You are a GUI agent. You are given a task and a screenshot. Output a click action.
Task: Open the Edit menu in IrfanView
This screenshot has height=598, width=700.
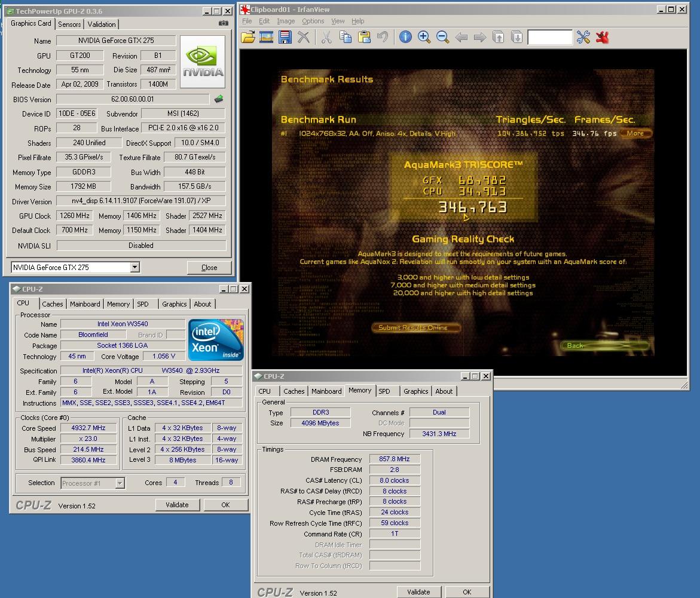(264, 21)
